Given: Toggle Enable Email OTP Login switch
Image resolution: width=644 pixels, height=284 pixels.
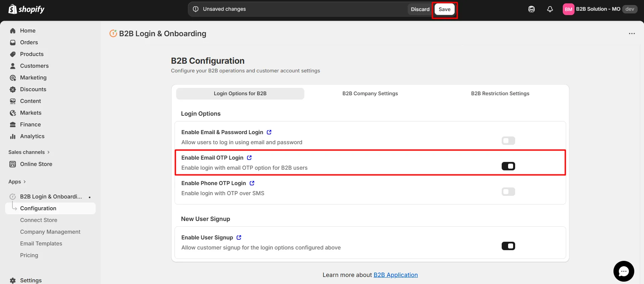Looking at the screenshot, I should click(x=508, y=166).
